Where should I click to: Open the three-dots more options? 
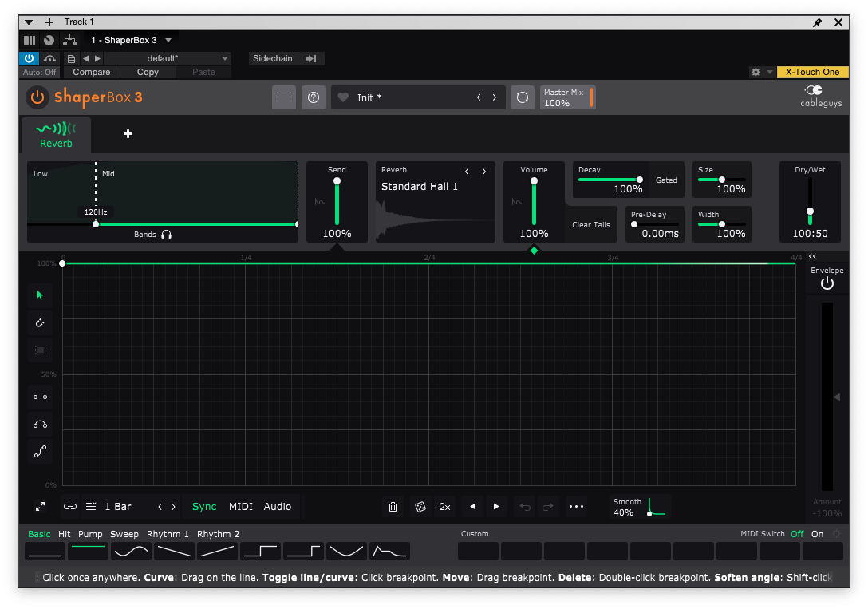576,507
